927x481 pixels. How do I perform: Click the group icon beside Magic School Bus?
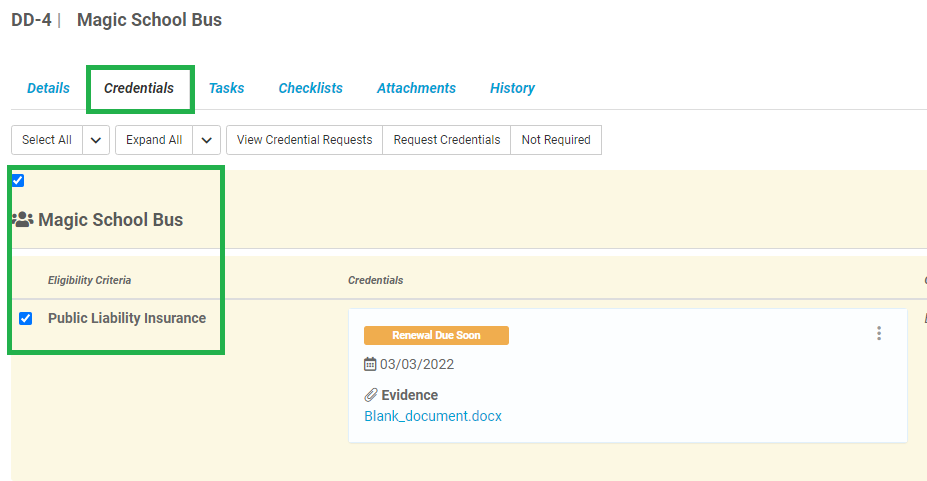(x=22, y=220)
